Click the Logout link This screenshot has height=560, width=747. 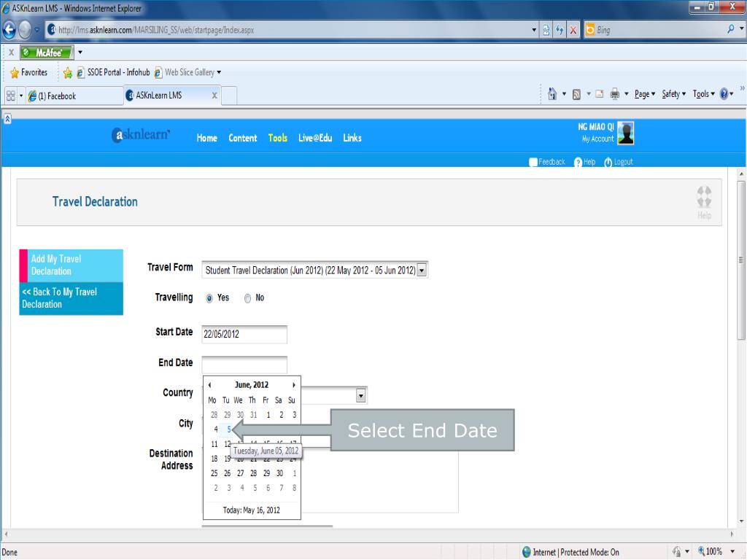pyautogui.click(x=619, y=162)
